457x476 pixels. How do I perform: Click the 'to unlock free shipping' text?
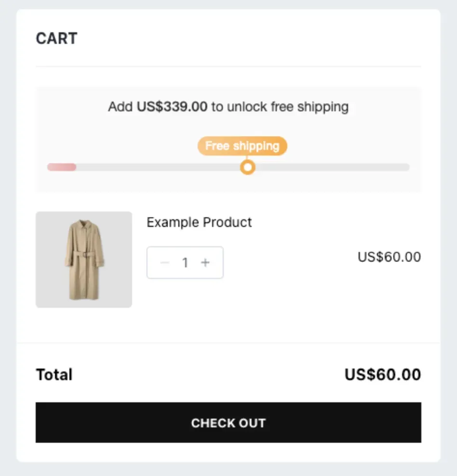[x=280, y=106]
